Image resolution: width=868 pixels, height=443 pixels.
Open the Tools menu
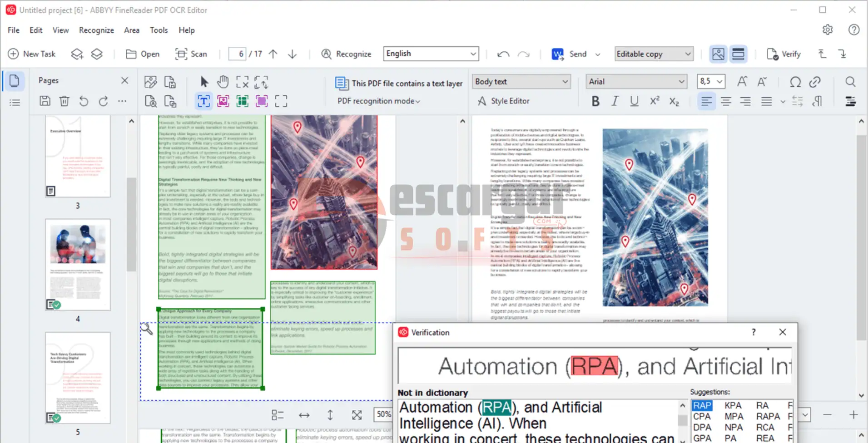pyautogui.click(x=159, y=30)
